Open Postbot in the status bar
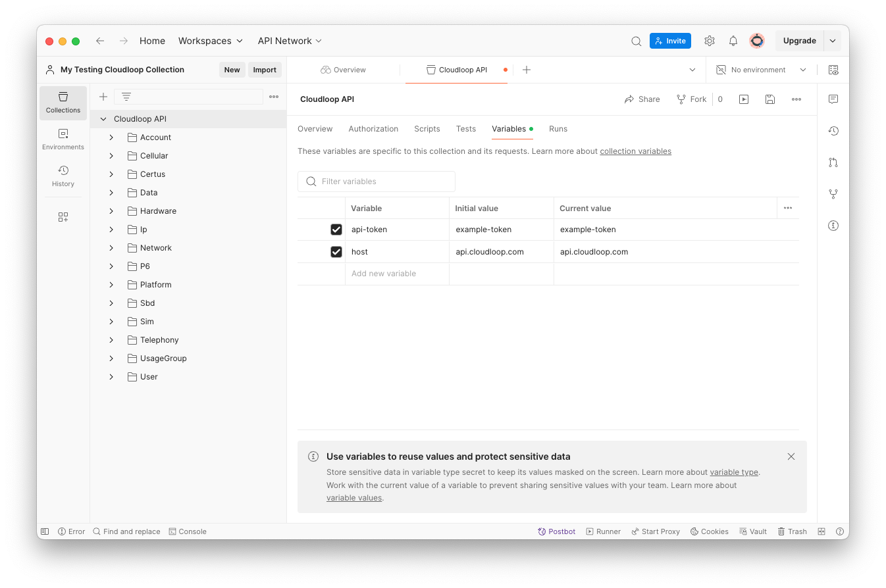886x588 pixels. 557,531
